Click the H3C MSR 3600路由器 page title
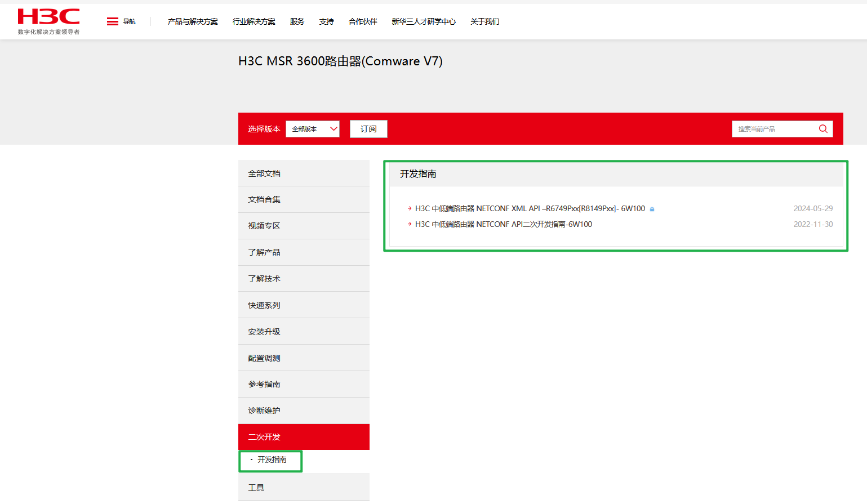Screen dimensions: 867x504 tap(340, 61)
